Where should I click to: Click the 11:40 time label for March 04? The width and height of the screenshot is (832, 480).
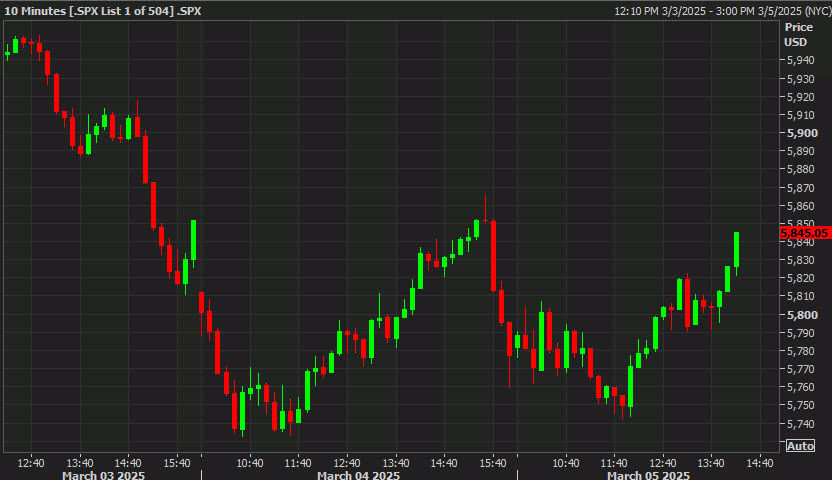pos(298,463)
